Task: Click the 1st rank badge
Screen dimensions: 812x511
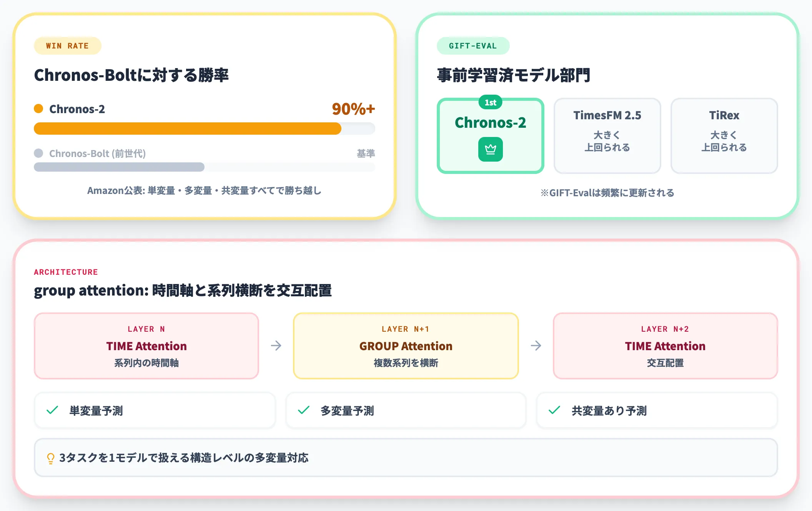Action: coord(490,102)
